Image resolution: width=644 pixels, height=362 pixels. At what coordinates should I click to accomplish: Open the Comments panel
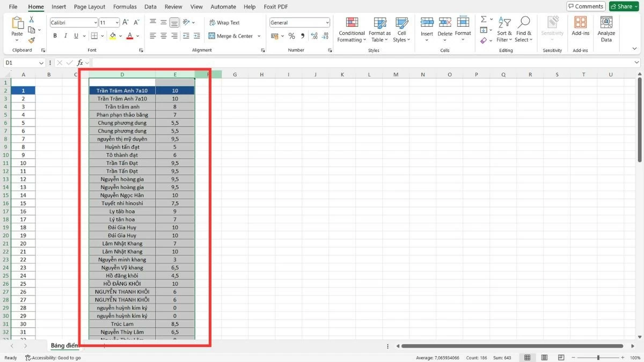click(x=585, y=6)
